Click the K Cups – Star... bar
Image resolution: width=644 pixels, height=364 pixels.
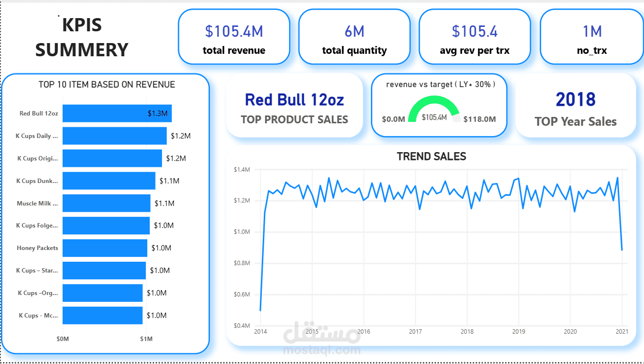click(x=104, y=271)
